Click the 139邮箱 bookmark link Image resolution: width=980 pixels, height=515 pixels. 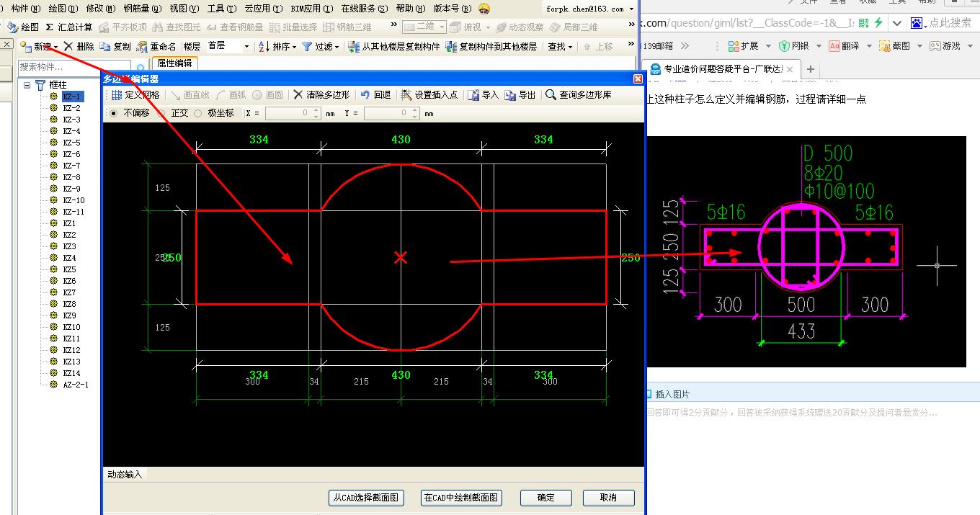(x=656, y=45)
